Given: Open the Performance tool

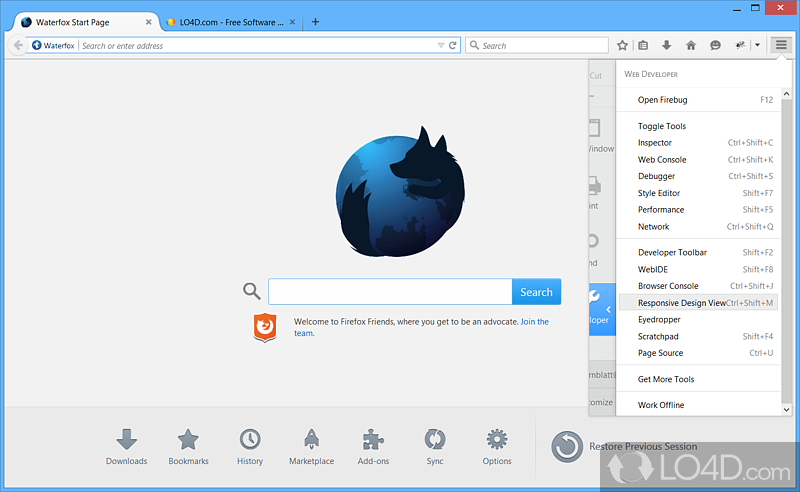Looking at the screenshot, I should pos(698,210).
